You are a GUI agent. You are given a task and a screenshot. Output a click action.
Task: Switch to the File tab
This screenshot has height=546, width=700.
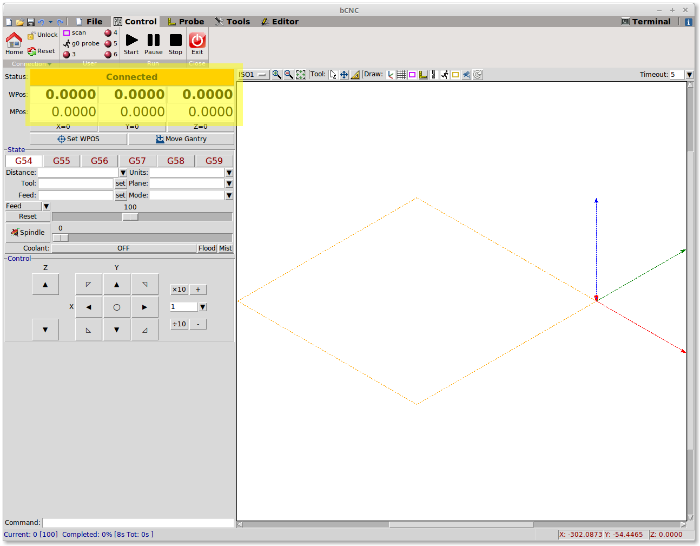[x=89, y=21]
